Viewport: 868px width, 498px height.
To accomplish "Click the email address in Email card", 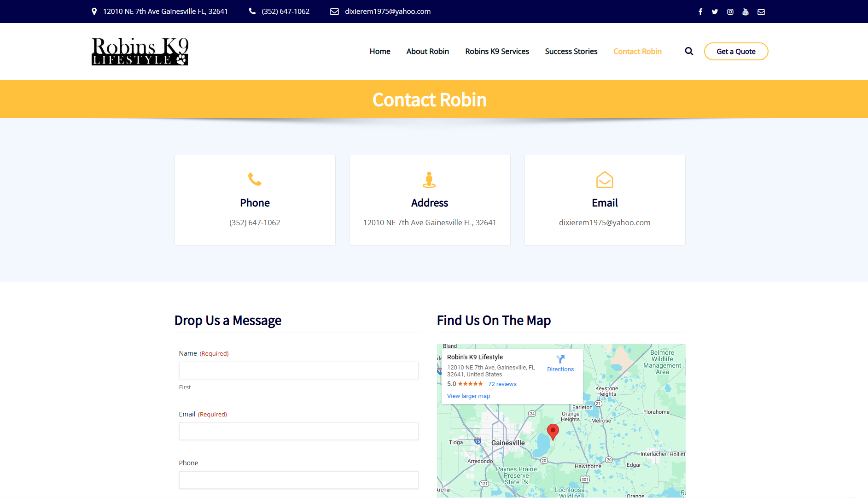I will (x=605, y=223).
